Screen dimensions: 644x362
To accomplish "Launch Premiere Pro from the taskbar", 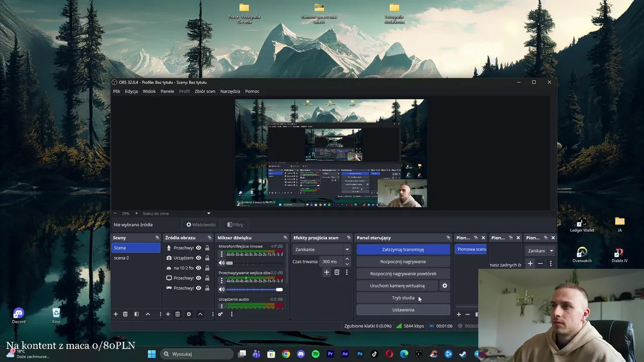I will (x=330, y=354).
